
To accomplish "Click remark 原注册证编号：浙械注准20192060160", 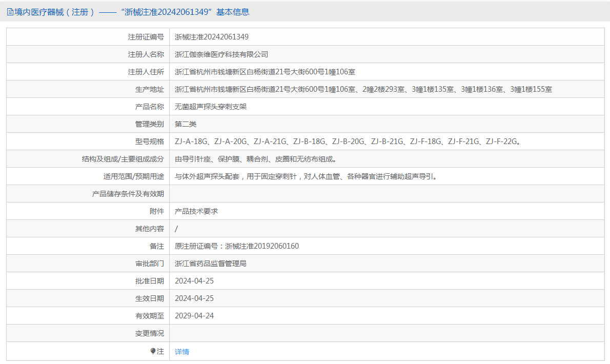I will pyautogui.click(x=237, y=246).
